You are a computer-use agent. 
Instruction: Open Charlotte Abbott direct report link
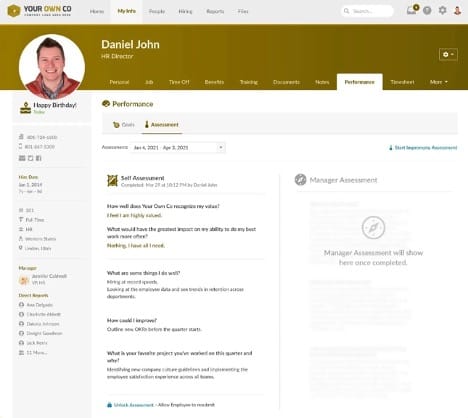click(x=44, y=314)
